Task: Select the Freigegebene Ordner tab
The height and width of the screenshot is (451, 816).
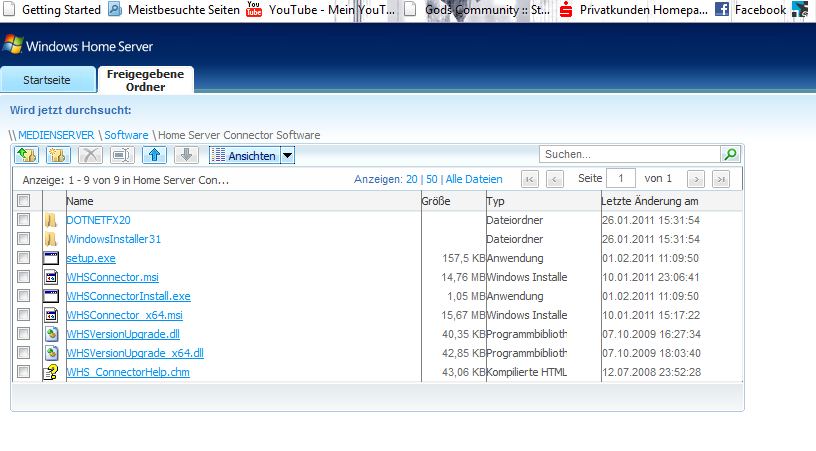Action: (x=145, y=80)
